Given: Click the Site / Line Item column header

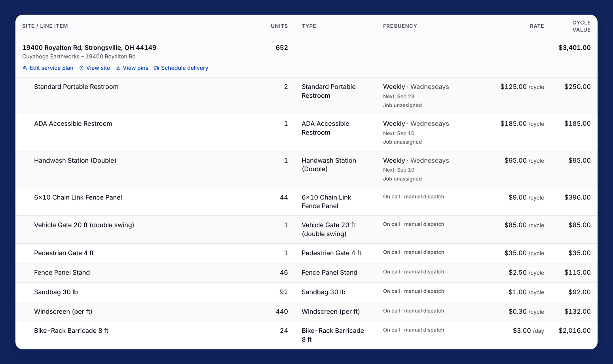Looking at the screenshot, I should 45,26.
